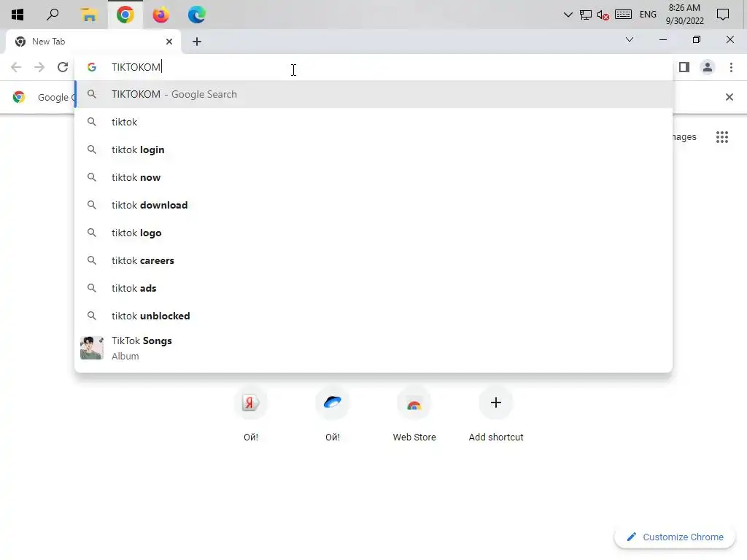Go forward using the forward arrow

point(39,67)
